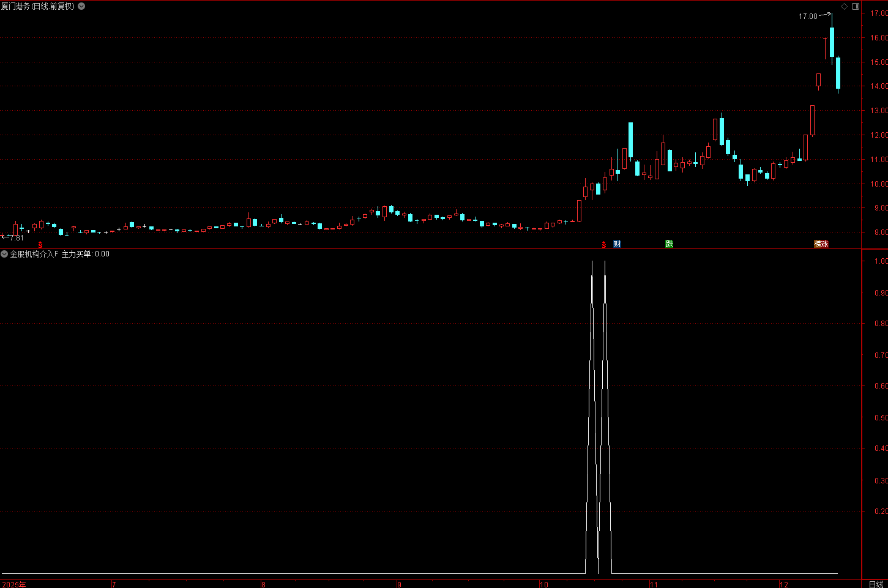
Task: Expand the 金股机构介入F indicator menu arrow
Action: (4, 254)
